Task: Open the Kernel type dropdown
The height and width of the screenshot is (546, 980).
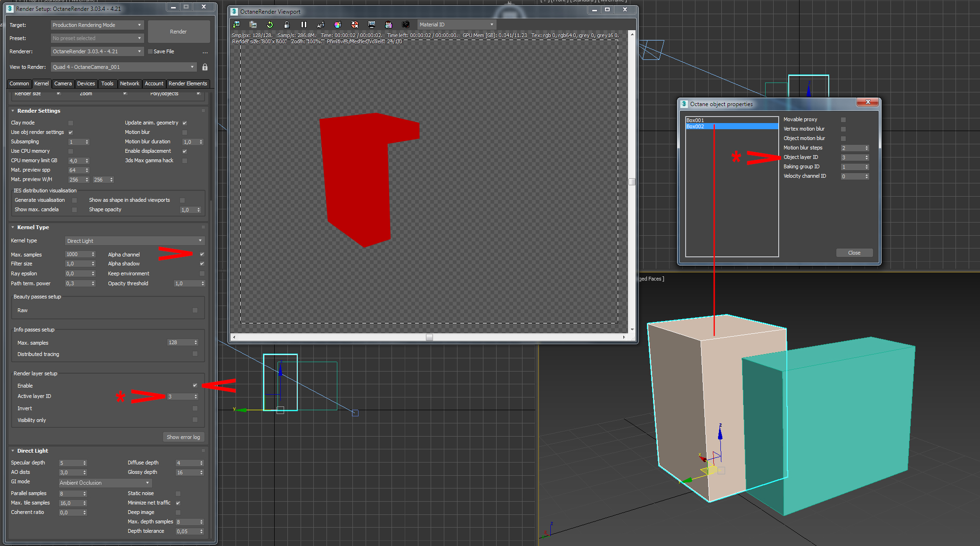Action: (134, 241)
